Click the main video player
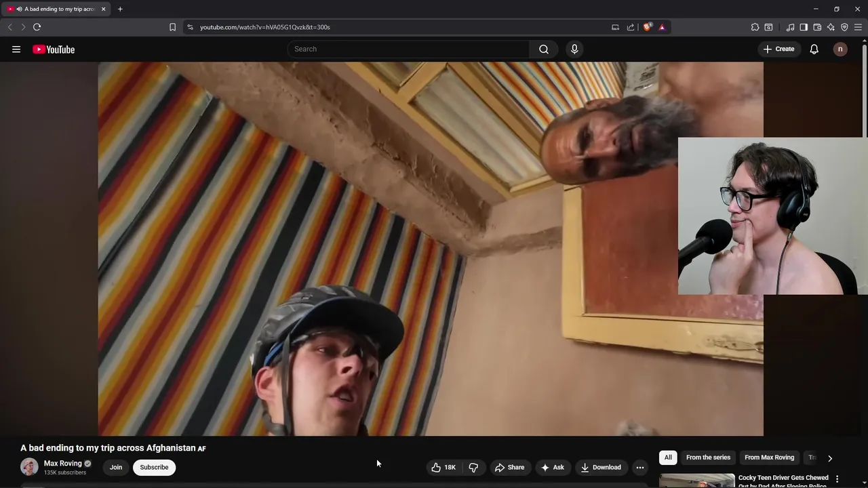The image size is (868, 488). coord(431,249)
